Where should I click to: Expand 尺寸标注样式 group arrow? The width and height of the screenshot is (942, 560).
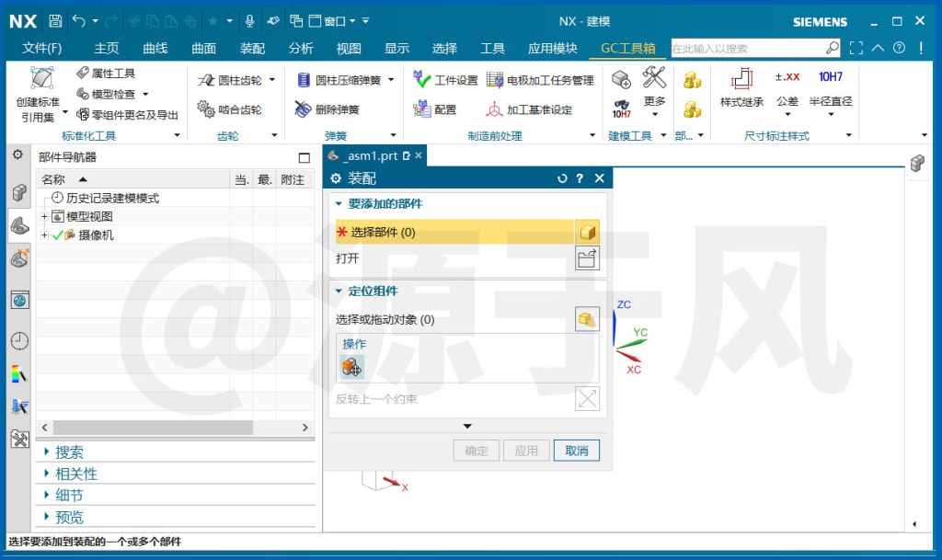pyautogui.click(x=849, y=136)
